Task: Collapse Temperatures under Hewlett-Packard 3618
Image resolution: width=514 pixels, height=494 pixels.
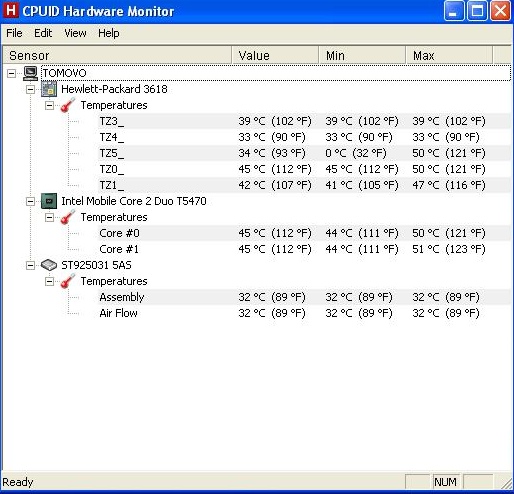Action: (49, 105)
